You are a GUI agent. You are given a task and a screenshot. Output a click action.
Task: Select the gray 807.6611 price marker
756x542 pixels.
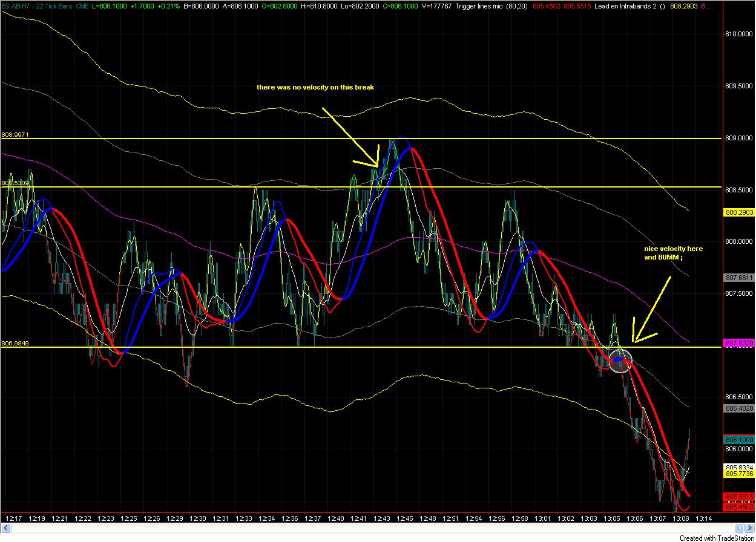738,278
